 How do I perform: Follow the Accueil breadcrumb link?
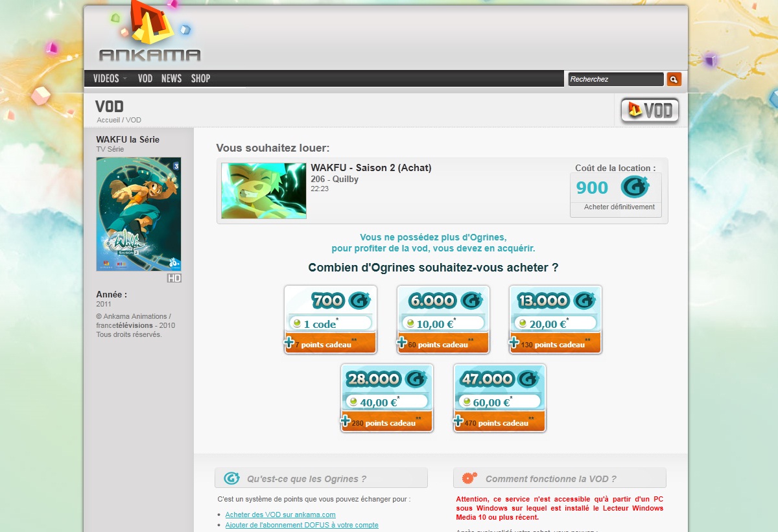(108, 120)
